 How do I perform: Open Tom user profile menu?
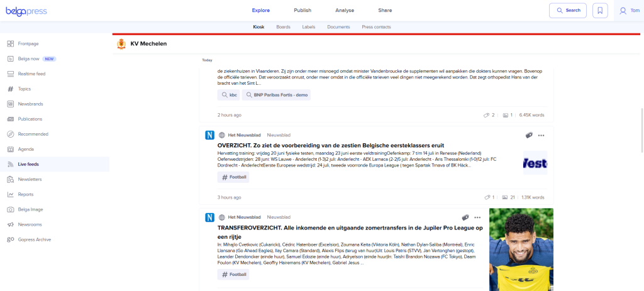click(629, 11)
